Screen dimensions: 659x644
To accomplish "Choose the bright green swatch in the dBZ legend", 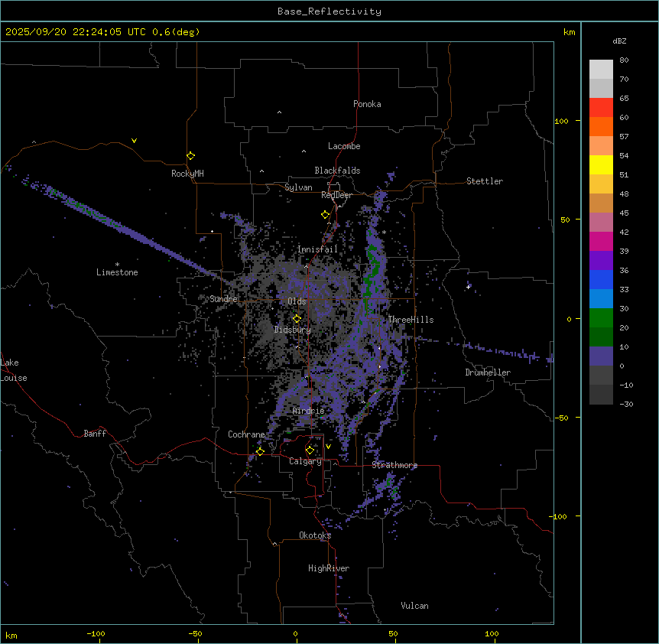I will [601, 317].
